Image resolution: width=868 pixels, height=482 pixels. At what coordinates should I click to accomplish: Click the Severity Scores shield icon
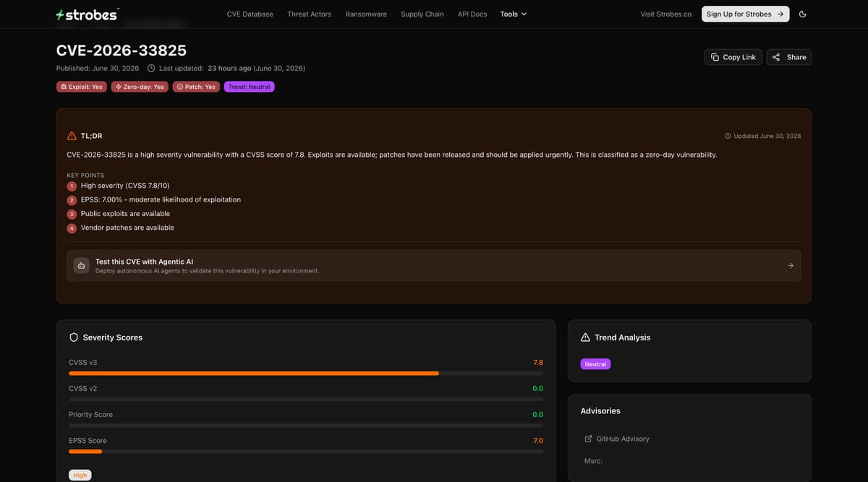(74, 337)
